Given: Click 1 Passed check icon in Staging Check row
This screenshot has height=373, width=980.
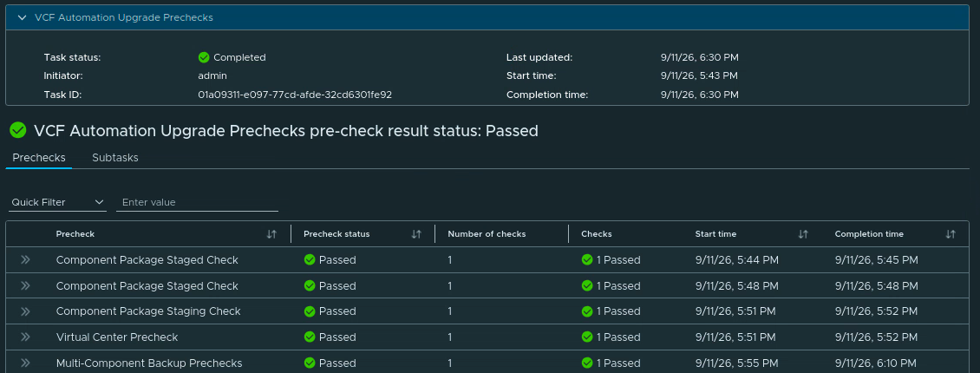Looking at the screenshot, I should point(587,311).
